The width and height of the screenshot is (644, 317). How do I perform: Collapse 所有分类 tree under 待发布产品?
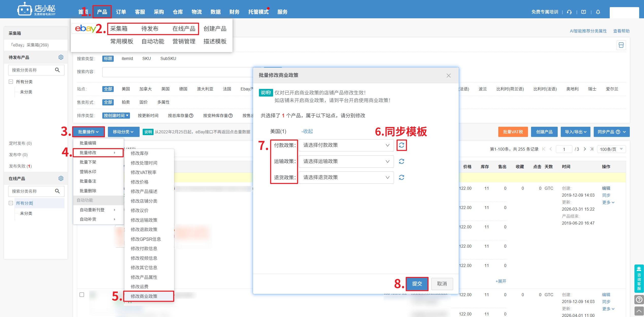11,82
